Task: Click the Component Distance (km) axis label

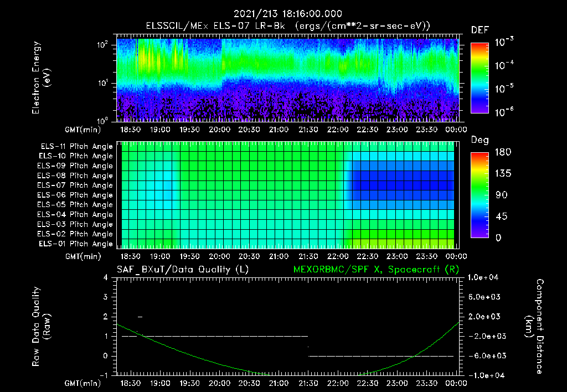Action: 534,327
